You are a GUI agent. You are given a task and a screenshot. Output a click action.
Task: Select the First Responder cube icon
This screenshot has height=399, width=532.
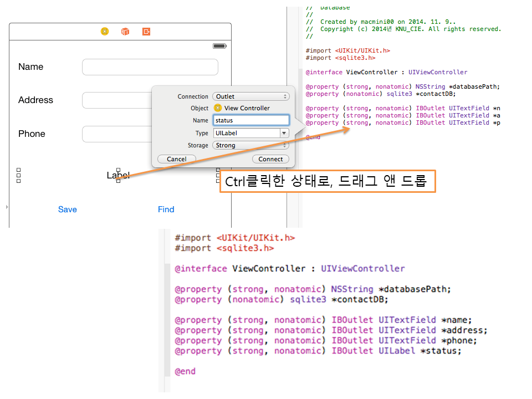pyautogui.click(x=125, y=32)
